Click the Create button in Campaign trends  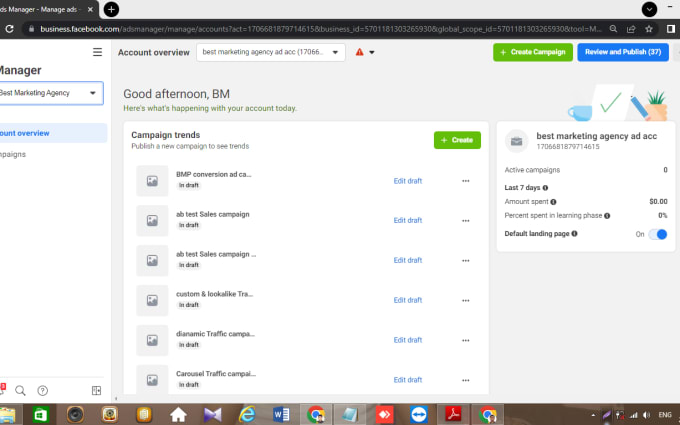coord(457,140)
